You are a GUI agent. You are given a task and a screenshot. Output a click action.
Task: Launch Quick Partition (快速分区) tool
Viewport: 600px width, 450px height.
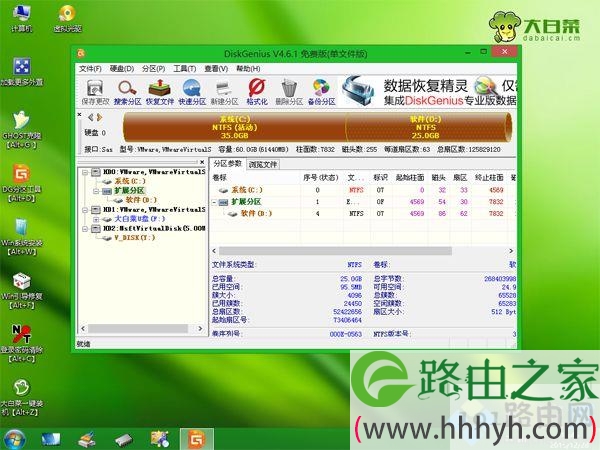coord(192,92)
